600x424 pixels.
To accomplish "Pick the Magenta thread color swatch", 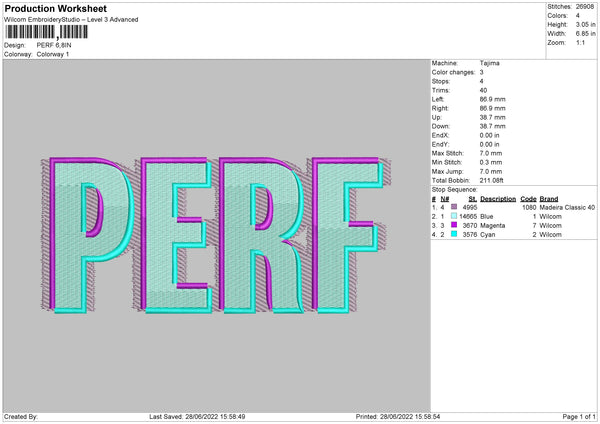I will (x=455, y=225).
